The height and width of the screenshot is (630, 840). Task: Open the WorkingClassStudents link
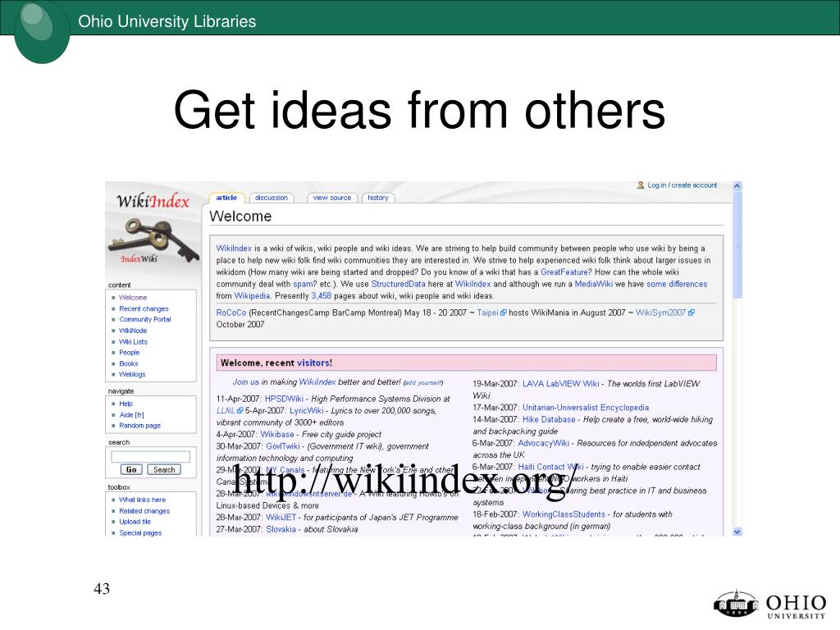[x=564, y=514]
